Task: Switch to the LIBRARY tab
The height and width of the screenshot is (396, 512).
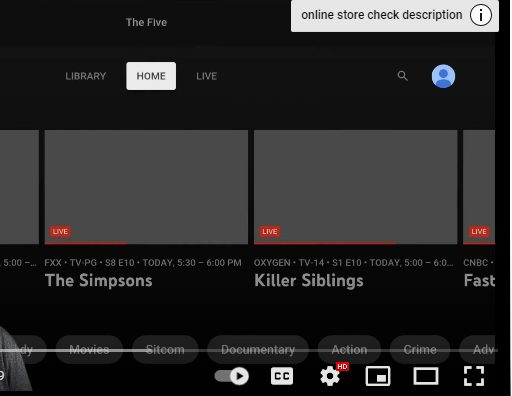Action: [x=86, y=76]
